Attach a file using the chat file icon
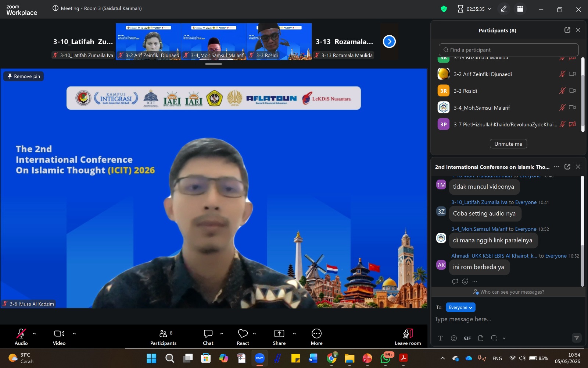The image size is (588, 368). point(481,338)
